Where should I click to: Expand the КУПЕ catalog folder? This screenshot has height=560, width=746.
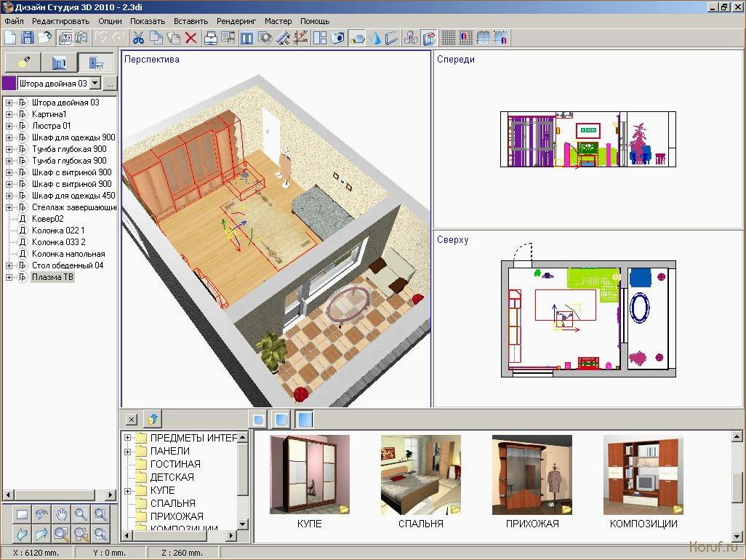[127, 490]
